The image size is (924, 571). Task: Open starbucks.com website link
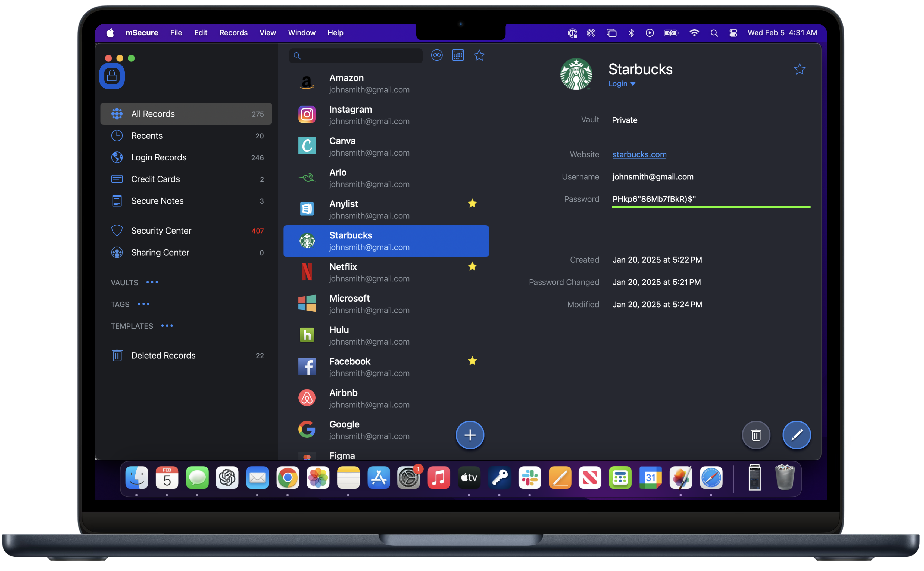click(639, 154)
